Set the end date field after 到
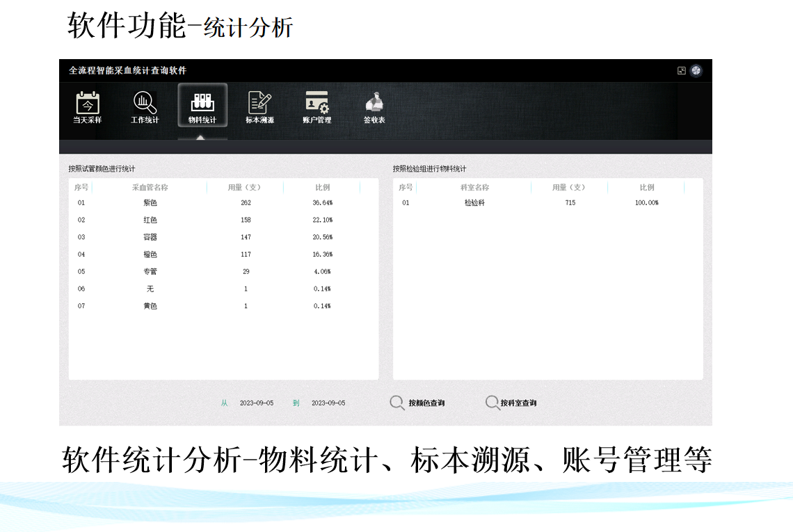The image size is (793, 532). point(328,403)
